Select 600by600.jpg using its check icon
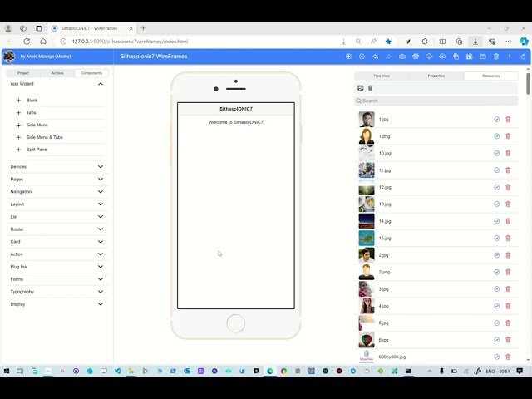The height and width of the screenshot is (399, 532). point(497,357)
